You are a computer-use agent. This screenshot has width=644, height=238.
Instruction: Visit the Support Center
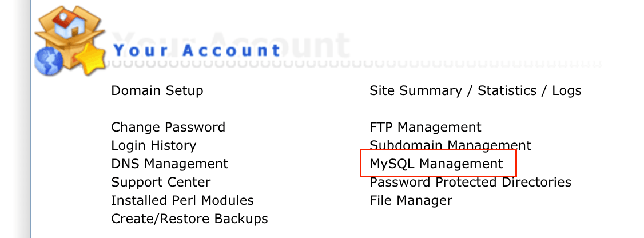[x=161, y=182]
